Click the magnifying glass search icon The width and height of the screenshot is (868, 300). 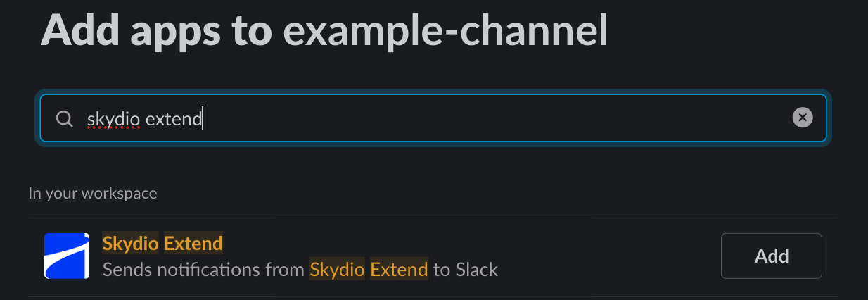[x=65, y=119]
